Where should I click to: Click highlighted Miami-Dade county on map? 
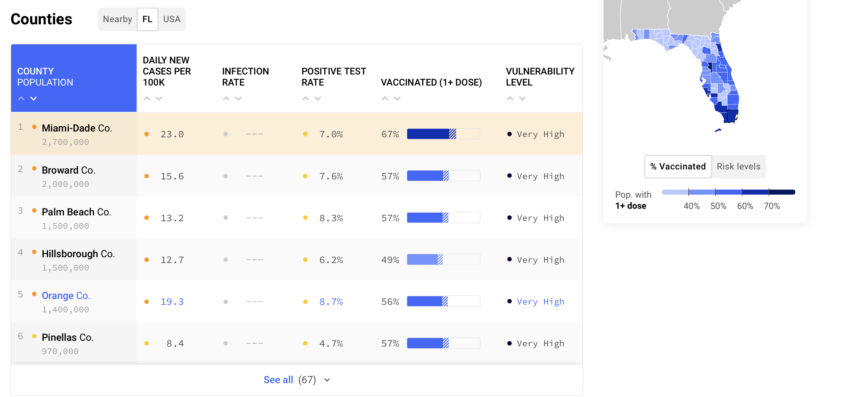click(732, 116)
